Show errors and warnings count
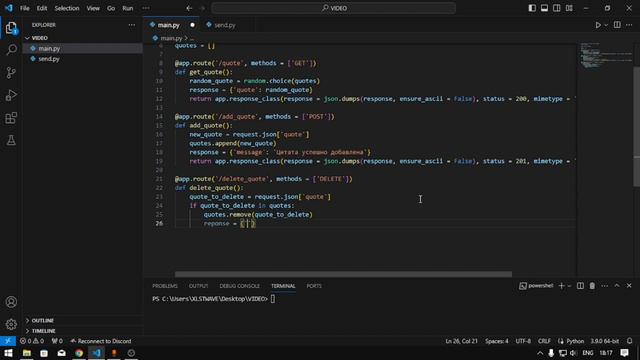 pos(32,341)
